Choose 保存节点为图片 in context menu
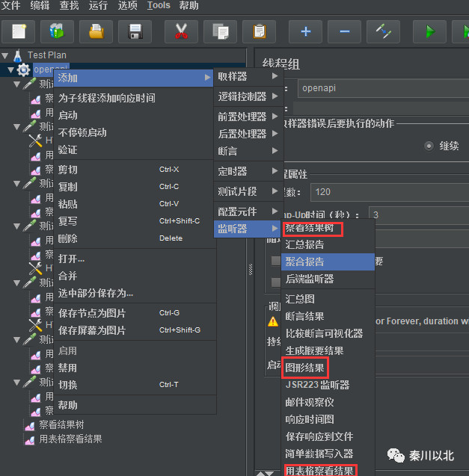 tap(135, 313)
